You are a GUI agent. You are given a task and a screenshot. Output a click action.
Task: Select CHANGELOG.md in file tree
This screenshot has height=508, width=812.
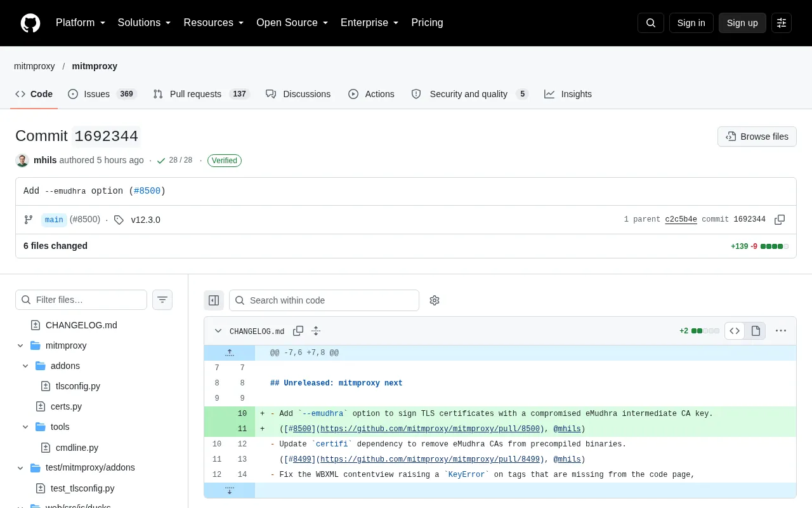pos(81,325)
